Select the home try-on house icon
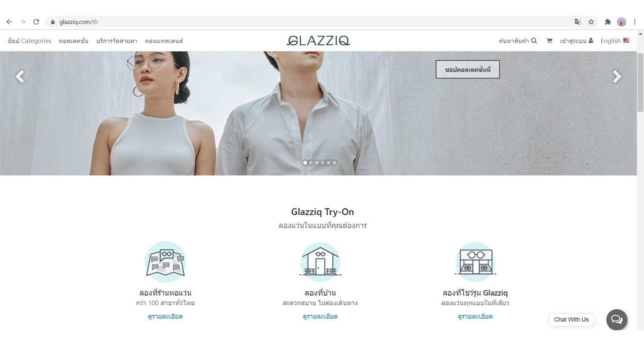This screenshot has height=362, width=644. pos(320,261)
